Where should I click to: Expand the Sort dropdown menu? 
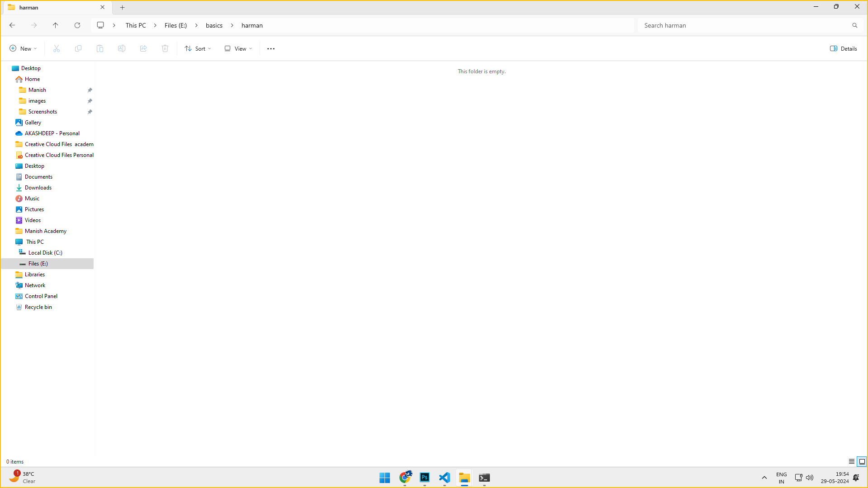tap(198, 49)
